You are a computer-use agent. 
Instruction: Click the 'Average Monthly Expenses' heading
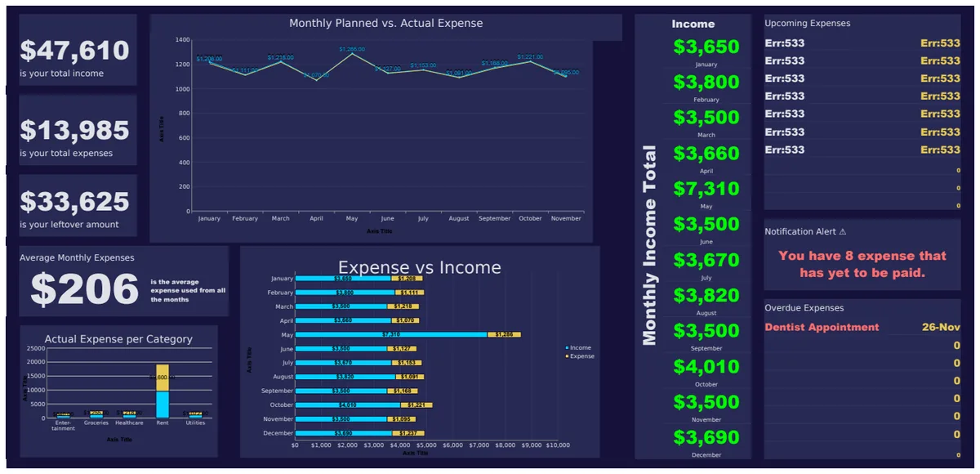pos(77,257)
